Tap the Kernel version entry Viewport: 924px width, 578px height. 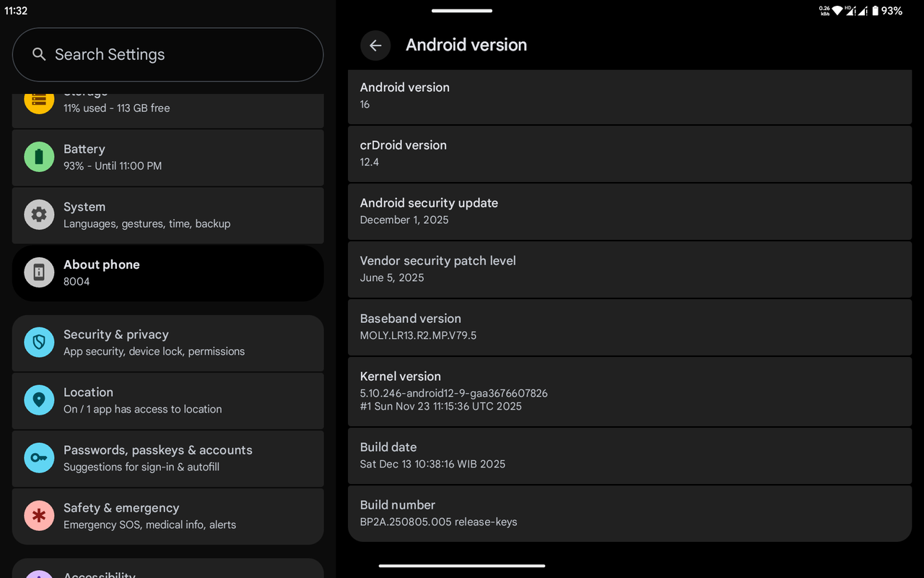tap(629, 391)
